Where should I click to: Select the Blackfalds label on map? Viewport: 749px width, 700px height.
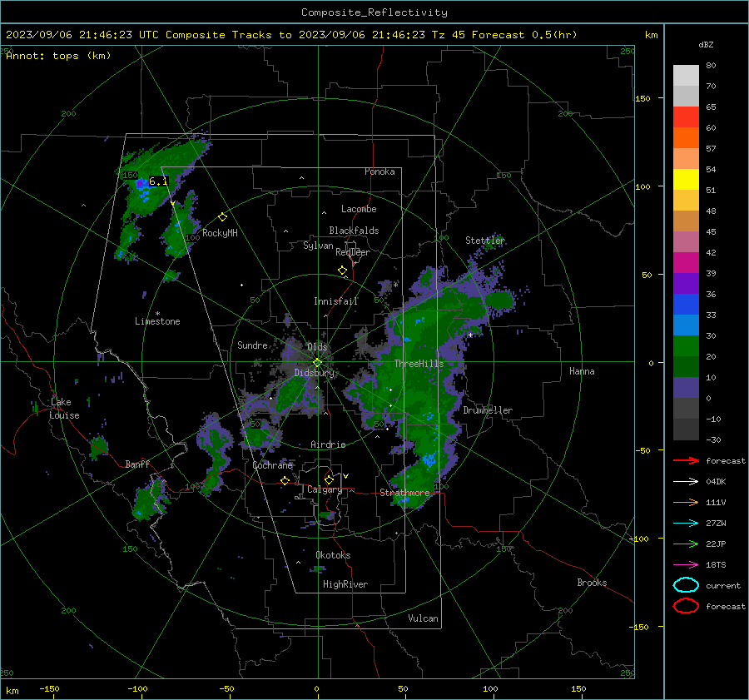point(354,231)
